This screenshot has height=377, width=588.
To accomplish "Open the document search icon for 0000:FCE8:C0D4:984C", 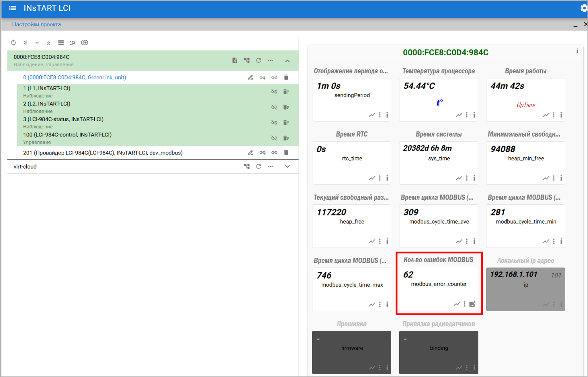I will tap(235, 60).
